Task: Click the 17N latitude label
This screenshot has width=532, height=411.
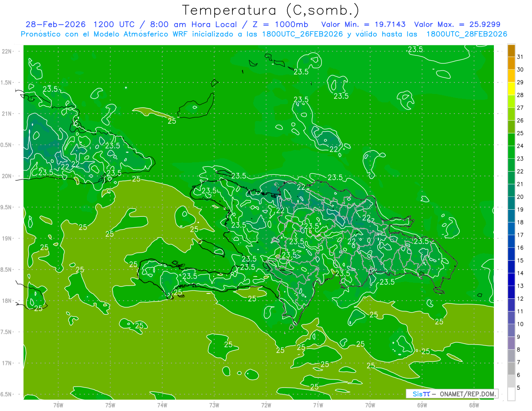Action: tap(8, 363)
